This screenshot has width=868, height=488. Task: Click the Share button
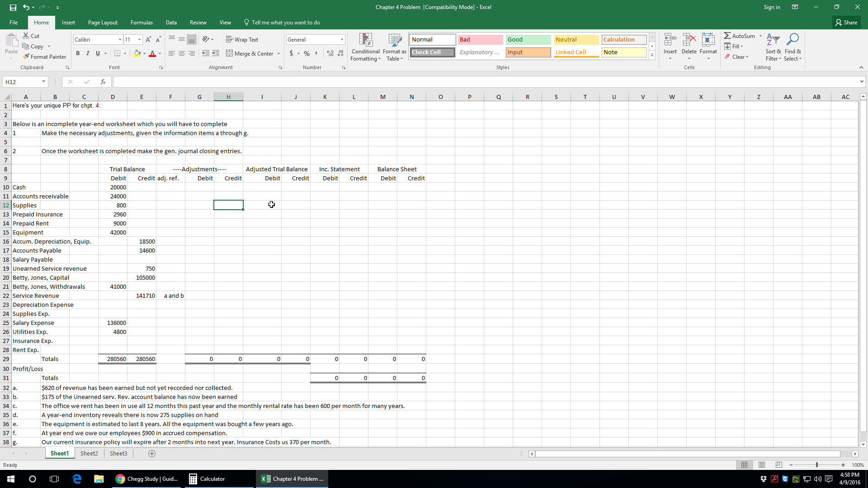(846, 23)
